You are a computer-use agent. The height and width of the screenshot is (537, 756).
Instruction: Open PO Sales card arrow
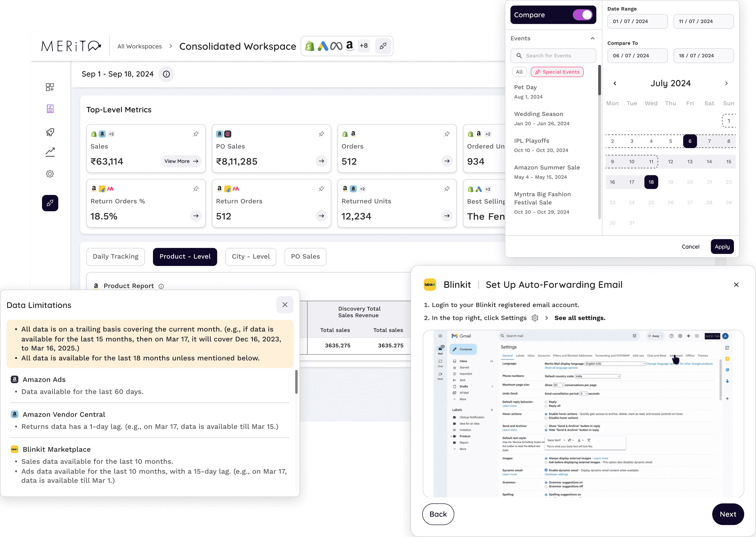[321, 161]
